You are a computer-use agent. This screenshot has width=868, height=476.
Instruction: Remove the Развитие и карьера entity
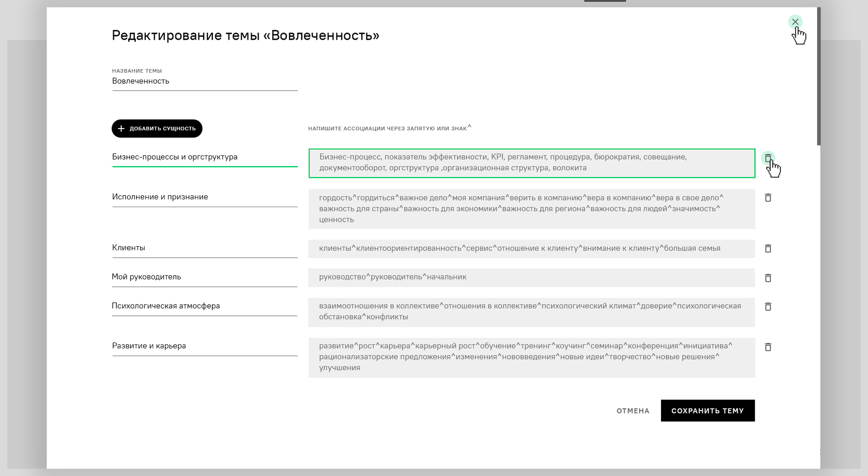click(768, 347)
